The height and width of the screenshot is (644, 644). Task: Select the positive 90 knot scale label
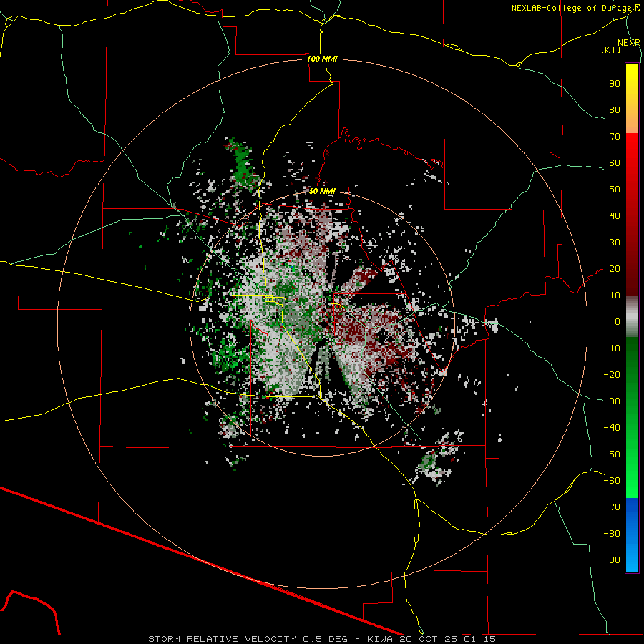click(615, 84)
